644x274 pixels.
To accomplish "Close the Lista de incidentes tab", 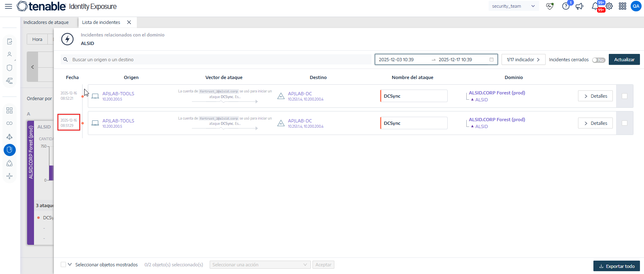I will coord(129,22).
